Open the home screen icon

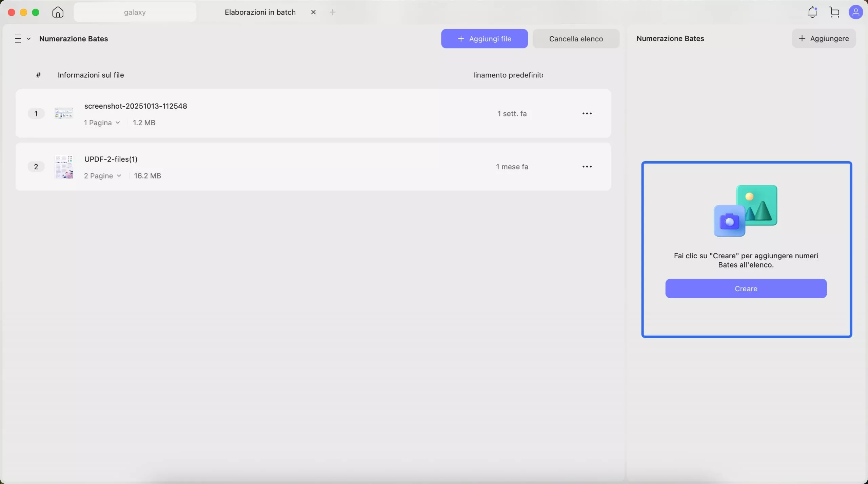[x=58, y=12]
